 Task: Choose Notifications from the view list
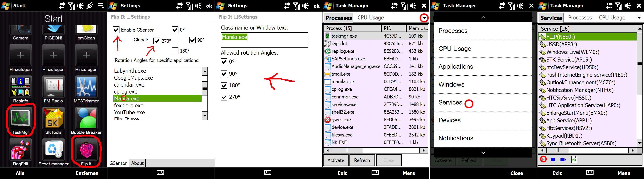[x=483, y=138]
